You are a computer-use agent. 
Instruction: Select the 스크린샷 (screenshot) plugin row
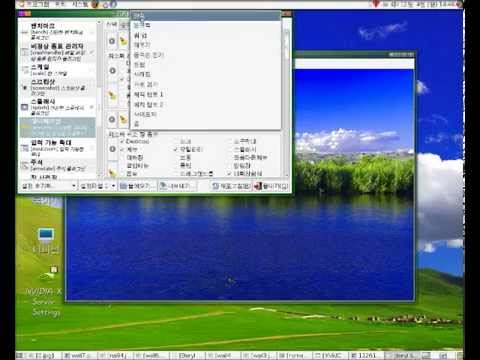(x=57, y=87)
